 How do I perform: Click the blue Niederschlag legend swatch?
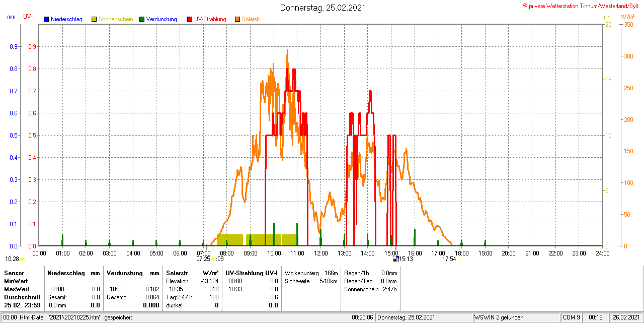point(47,19)
